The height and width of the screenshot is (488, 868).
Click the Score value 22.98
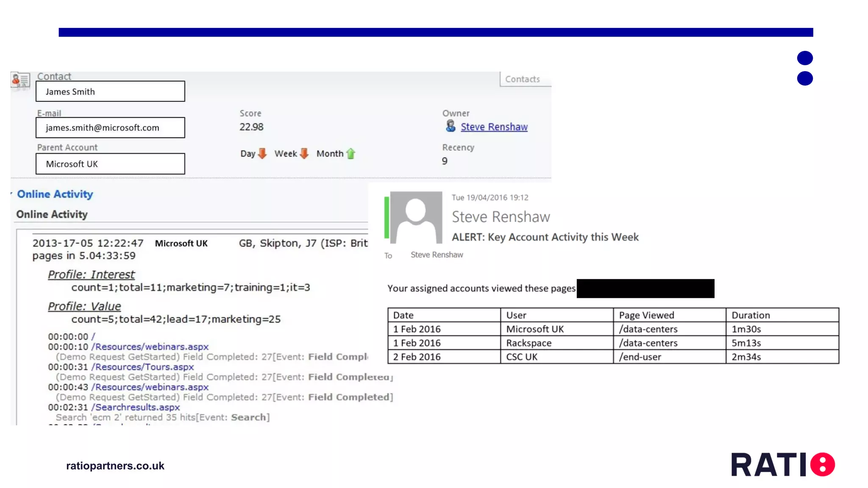251,127
